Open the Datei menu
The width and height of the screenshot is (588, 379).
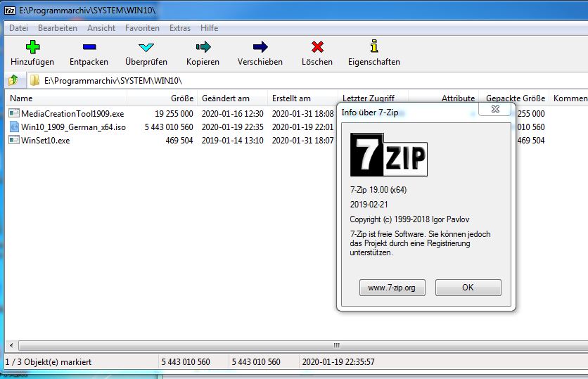(x=19, y=28)
